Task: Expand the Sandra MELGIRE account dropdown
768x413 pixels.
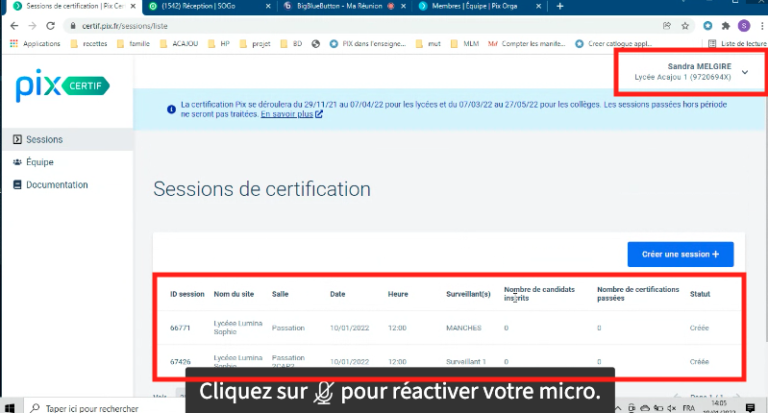Action: [x=745, y=72]
